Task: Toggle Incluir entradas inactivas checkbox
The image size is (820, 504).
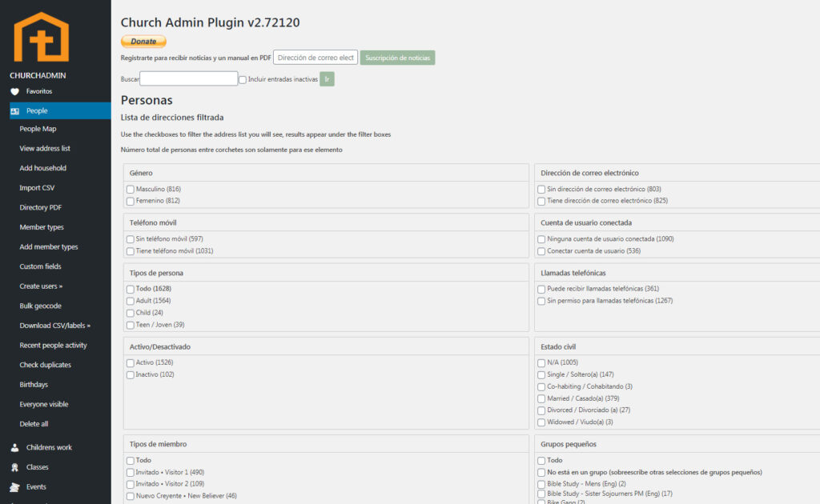Action: (243, 79)
